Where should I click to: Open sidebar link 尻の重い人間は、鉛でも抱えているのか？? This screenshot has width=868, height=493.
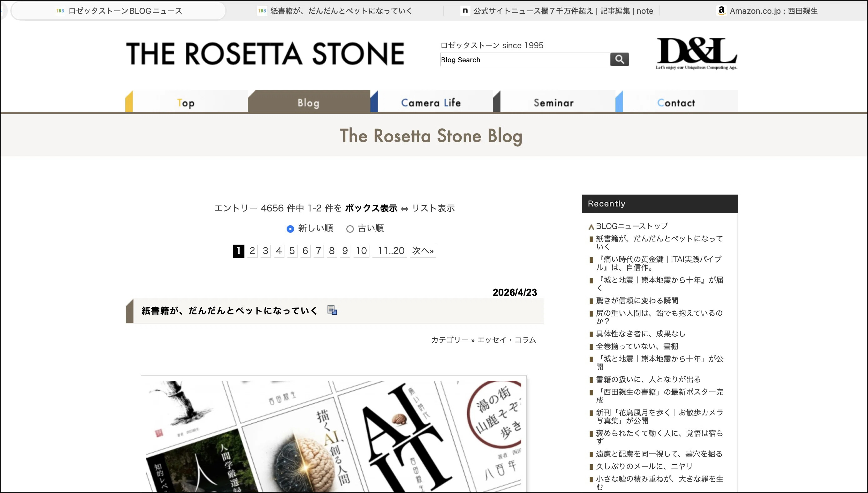pyautogui.click(x=659, y=317)
